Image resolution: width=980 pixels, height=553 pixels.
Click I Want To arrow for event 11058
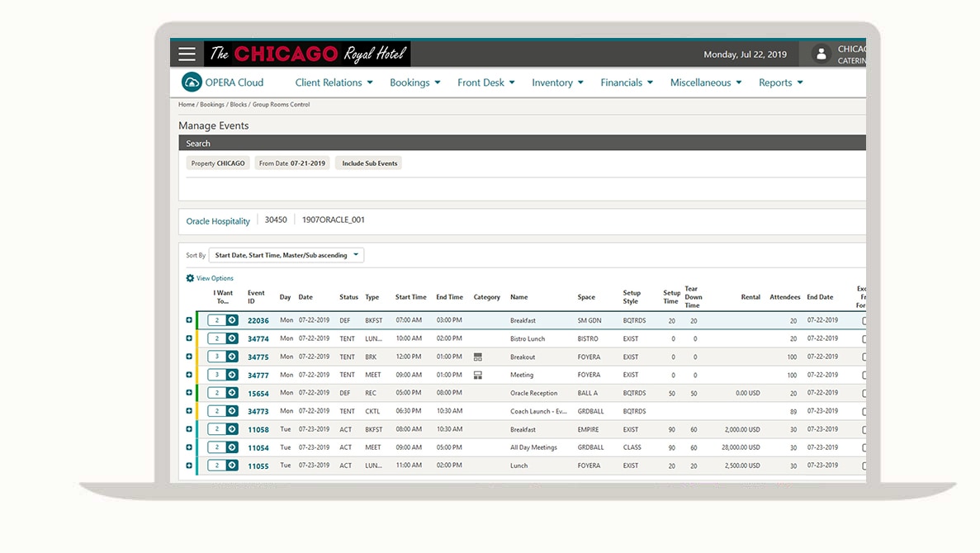(232, 429)
